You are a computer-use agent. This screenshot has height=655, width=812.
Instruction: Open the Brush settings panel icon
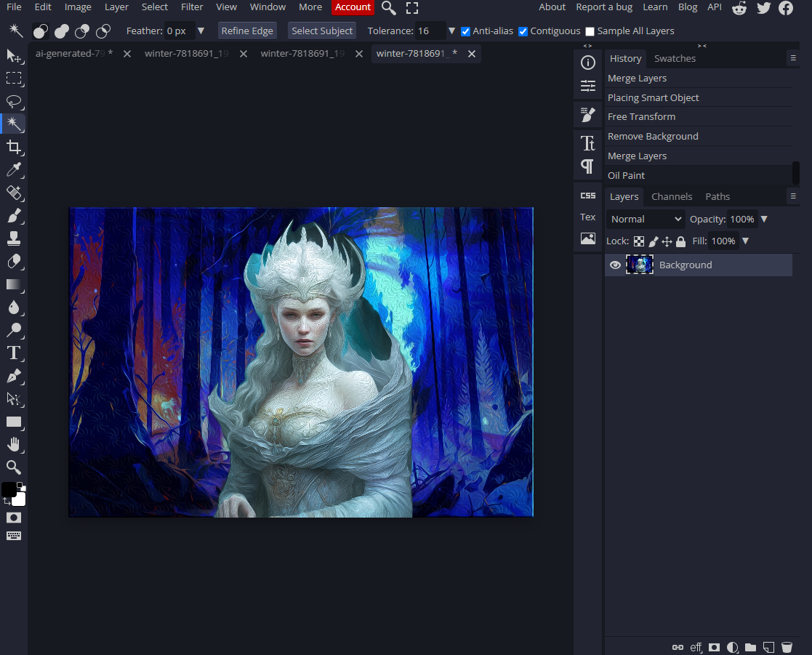tap(588, 114)
